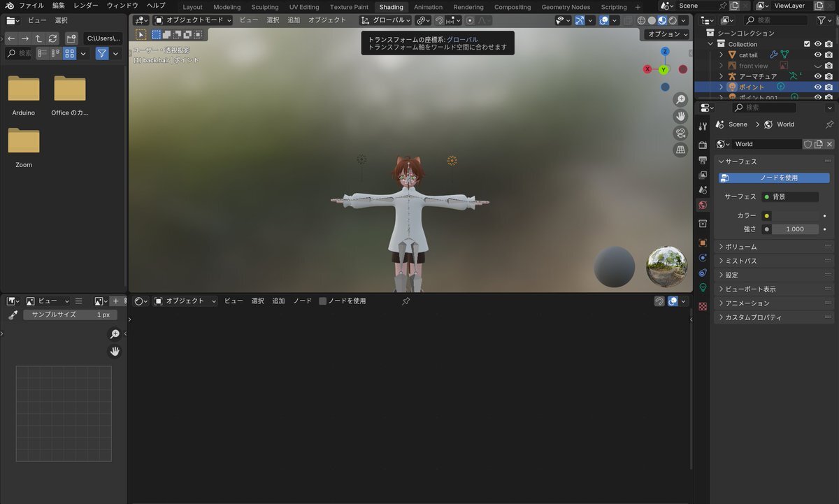Toggle X-ray mode in viewport
Image resolution: width=839 pixels, height=504 pixels.
coord(628,20)
